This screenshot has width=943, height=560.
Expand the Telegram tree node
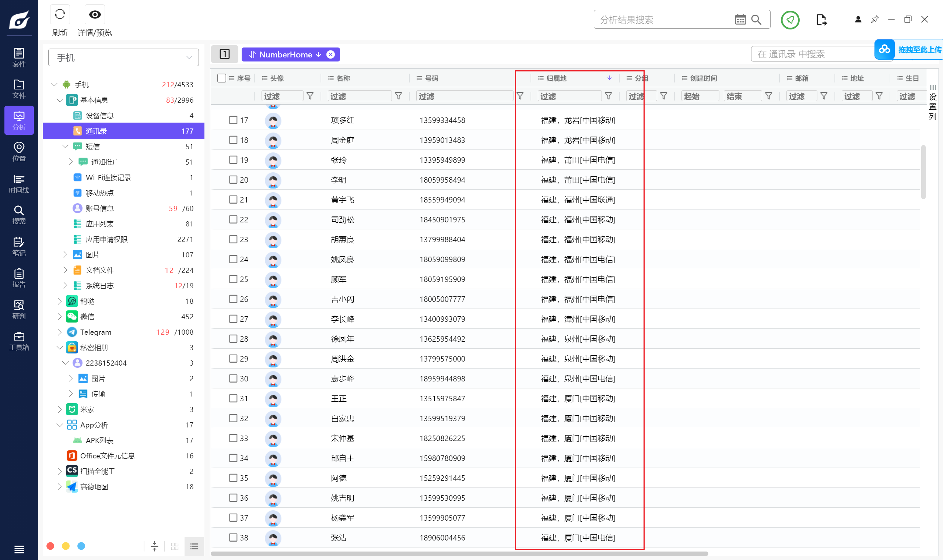pyautogui.click(x=60, y=332)
